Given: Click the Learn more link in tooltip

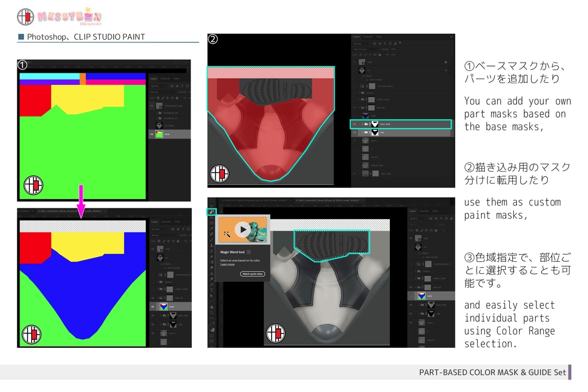Looking at the screenshot, I should point(227,265).
